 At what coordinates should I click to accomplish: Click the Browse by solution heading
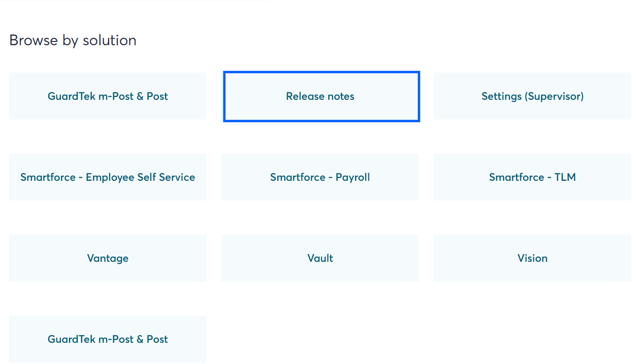[73, 40]
